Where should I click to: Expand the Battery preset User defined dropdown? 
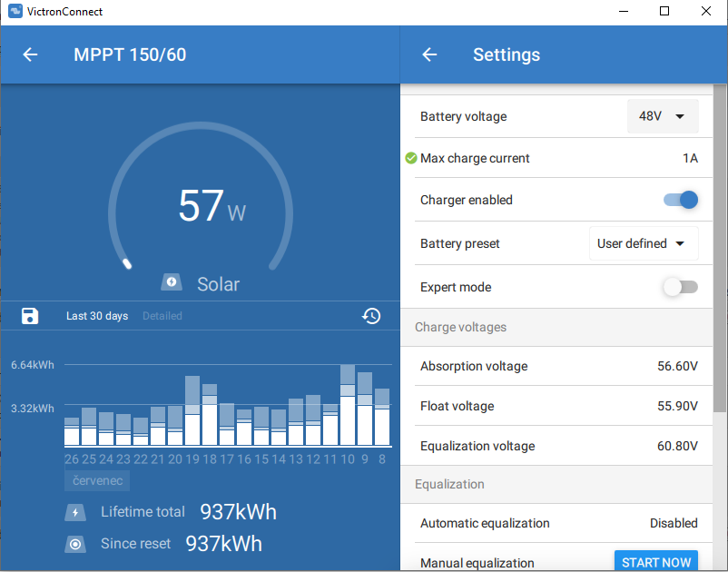coord(644,243)
